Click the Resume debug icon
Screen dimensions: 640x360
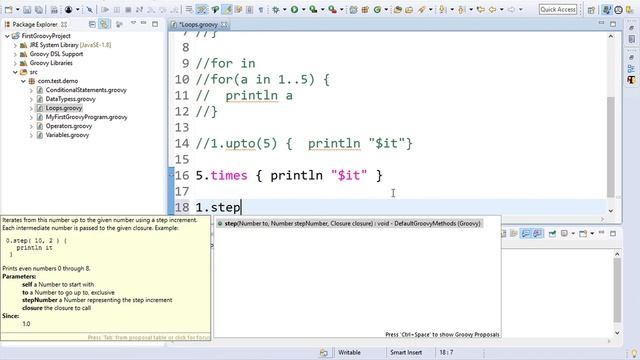(105, 9)
